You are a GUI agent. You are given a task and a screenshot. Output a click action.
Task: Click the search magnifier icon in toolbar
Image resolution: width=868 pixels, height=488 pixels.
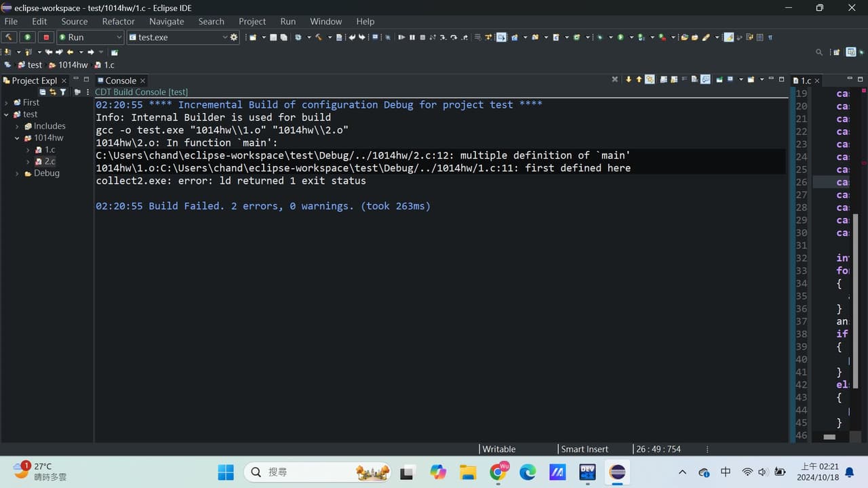coord(819,52)
